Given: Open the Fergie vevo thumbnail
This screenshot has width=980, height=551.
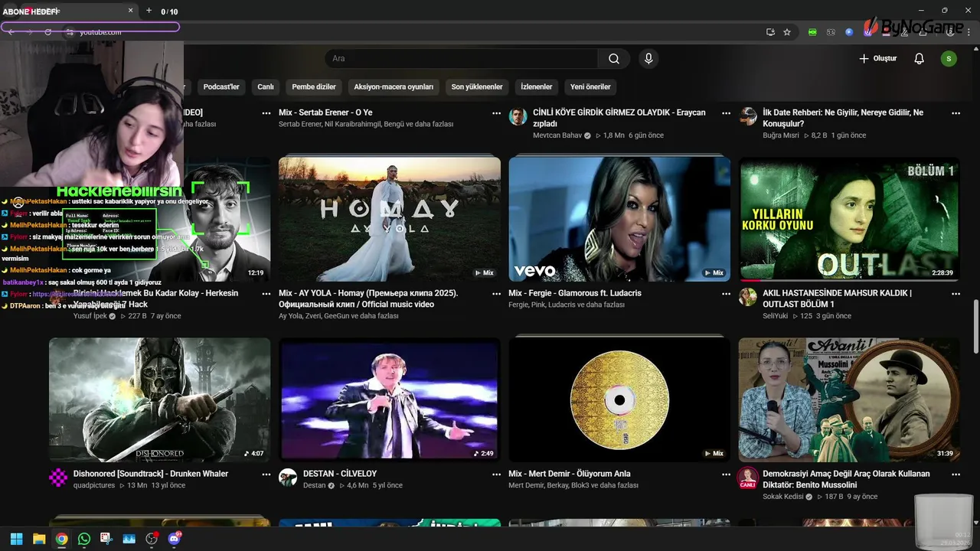Looking at the screenshot, I should [619, 219].
